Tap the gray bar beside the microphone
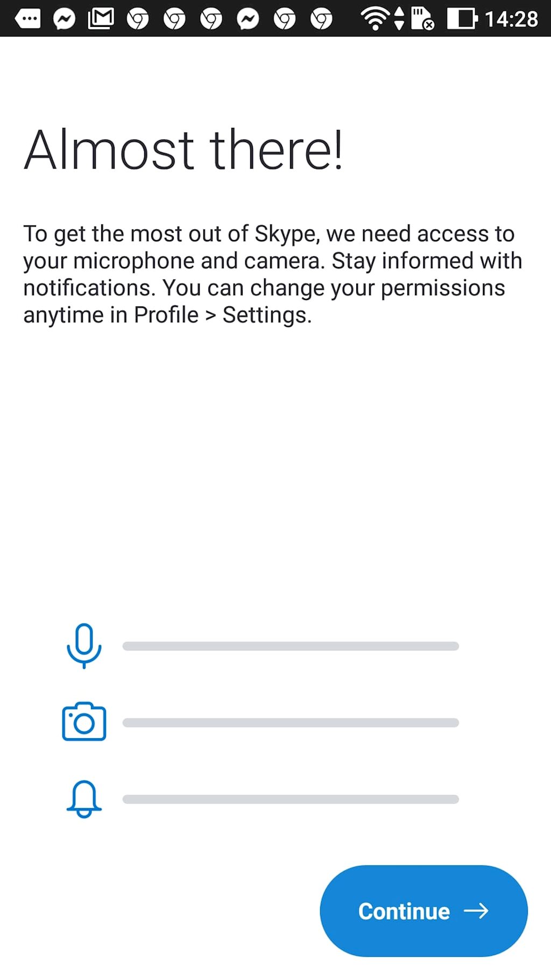551x980 pixels. [291, 646]
